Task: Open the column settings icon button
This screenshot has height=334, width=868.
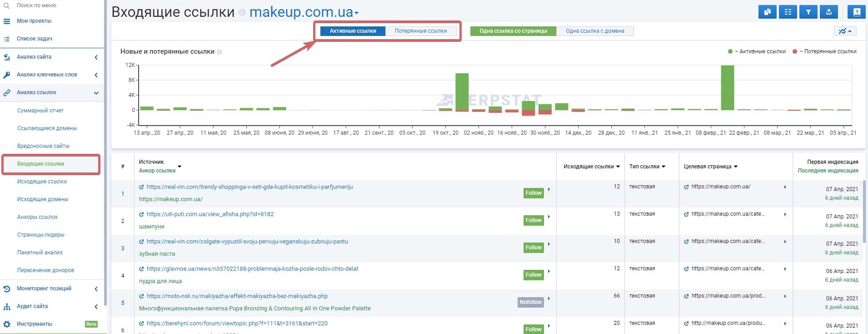Action: point(788,12)
